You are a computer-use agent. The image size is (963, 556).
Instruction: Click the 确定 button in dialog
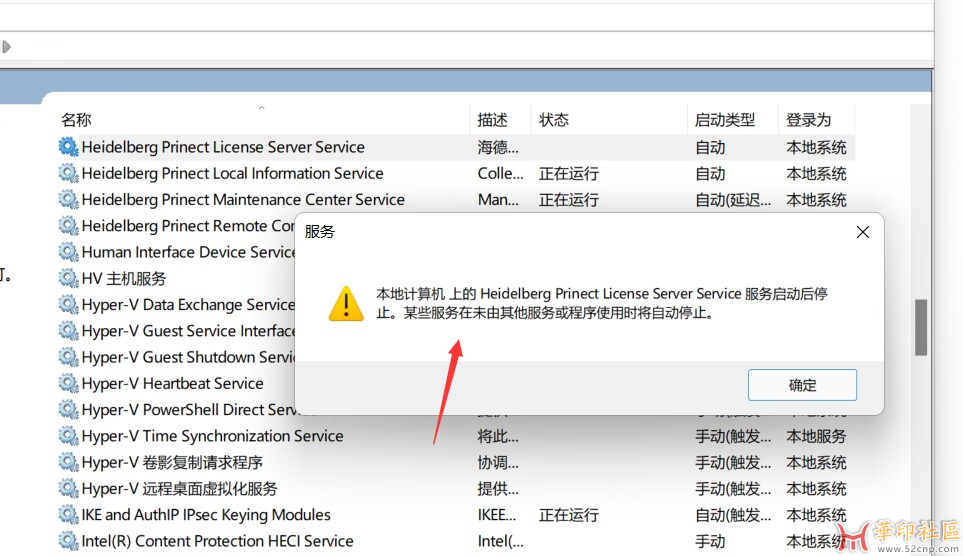click(802, 385)
